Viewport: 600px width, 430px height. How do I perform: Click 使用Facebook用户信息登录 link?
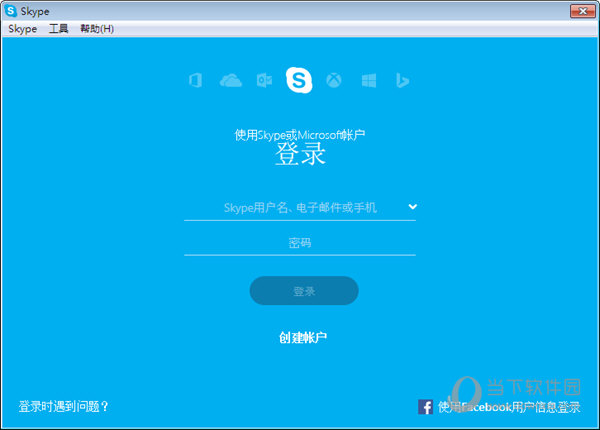pyautogui.click(x=509, y=407)
